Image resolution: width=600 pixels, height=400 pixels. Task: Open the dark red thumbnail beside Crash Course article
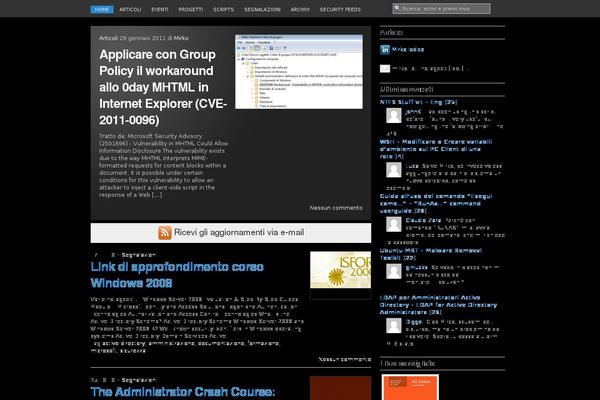pyautogui.click(x=341, y=388)
